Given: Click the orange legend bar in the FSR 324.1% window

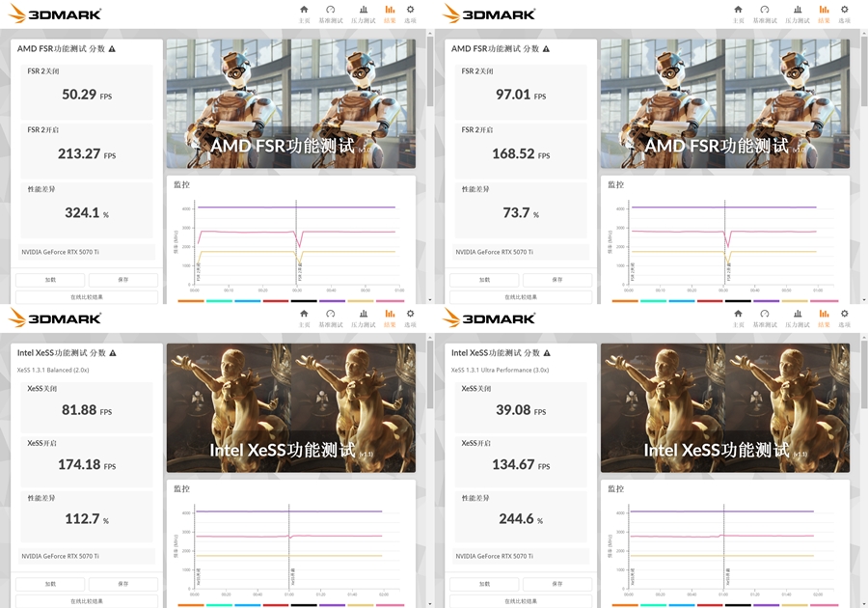Looking at the screenshot, I should (x=191, y=301).
